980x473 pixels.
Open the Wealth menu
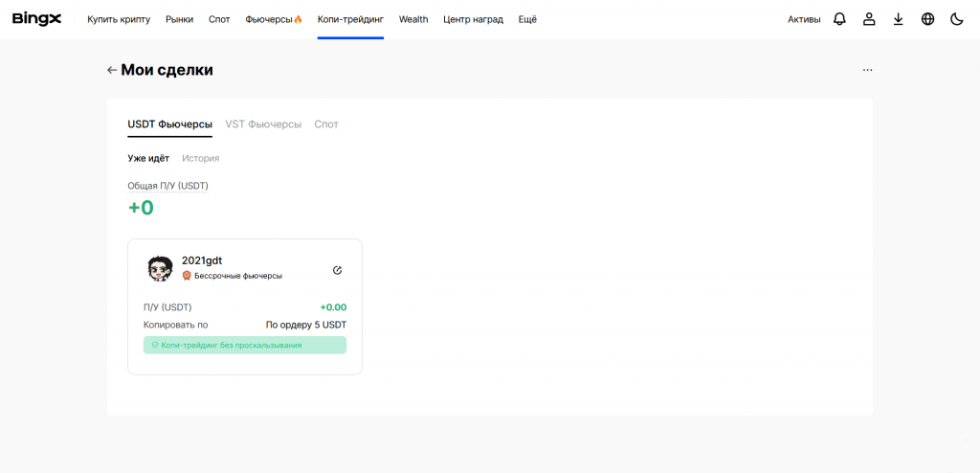click(x=413, y=19)
